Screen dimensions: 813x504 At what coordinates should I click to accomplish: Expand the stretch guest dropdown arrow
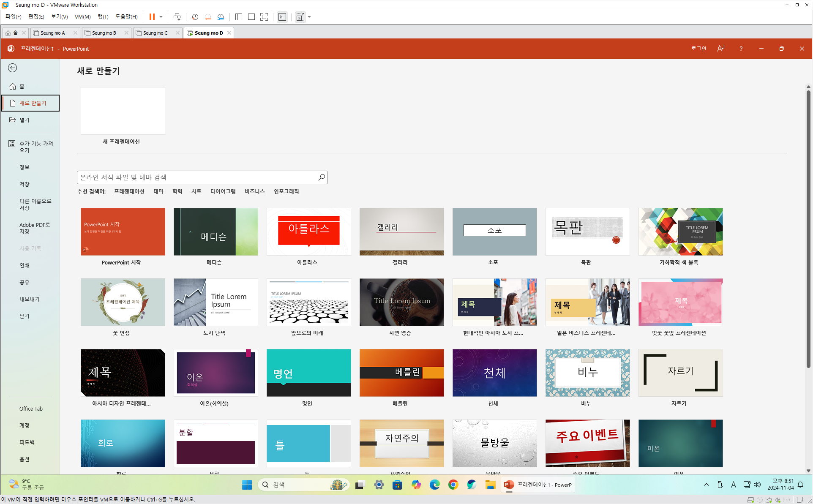pos(310,17)
